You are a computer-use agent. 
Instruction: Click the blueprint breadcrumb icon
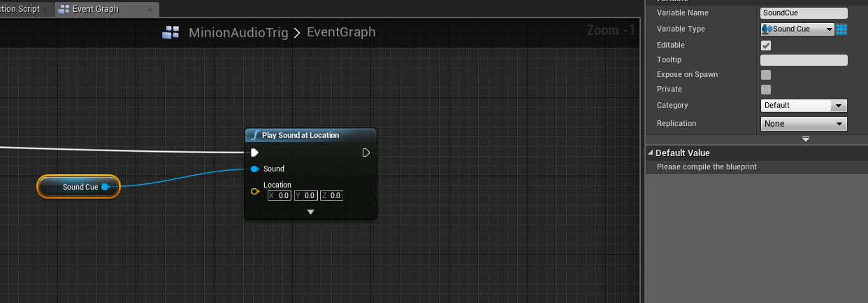point(171,32)
